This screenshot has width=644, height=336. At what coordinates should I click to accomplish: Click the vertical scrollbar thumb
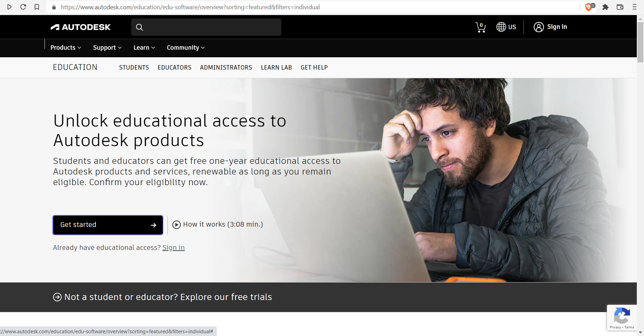point(640,42)
